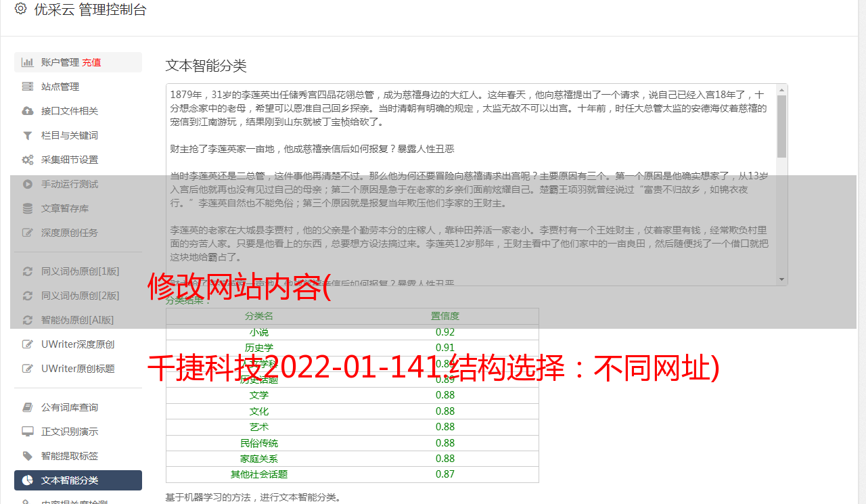Viewport: 866px width, 504px height.
Task: Select the 文化 category cell
Action: pyautogui.click(x=259, y=411)
